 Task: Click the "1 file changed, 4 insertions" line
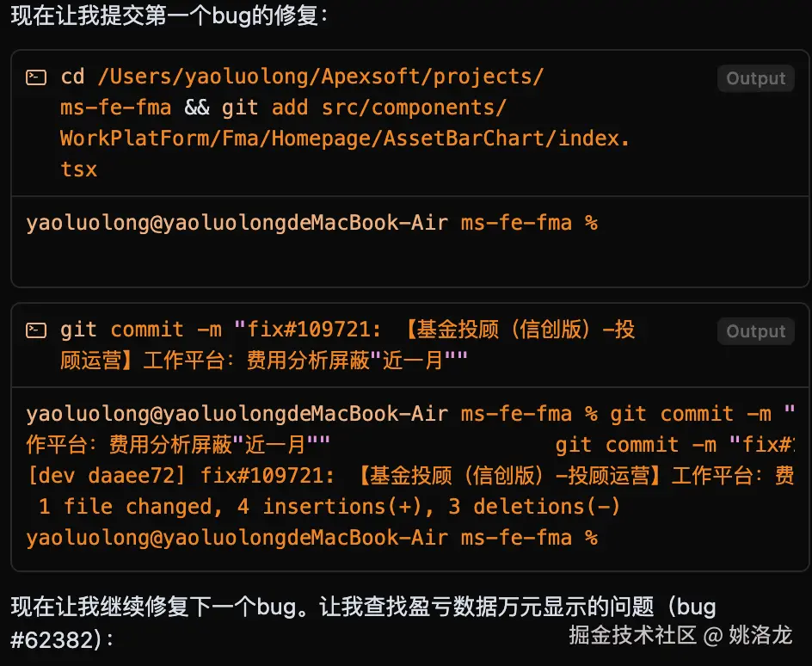pos(329,507)
